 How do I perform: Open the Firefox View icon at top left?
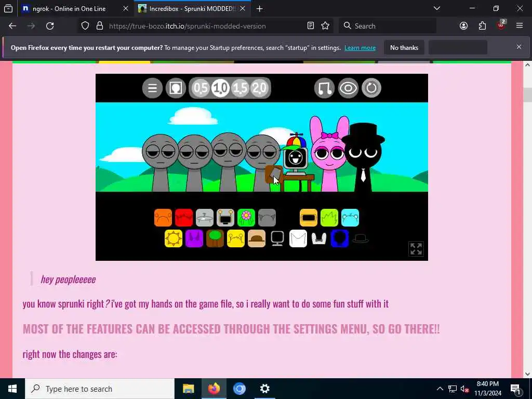click(8, 9)
